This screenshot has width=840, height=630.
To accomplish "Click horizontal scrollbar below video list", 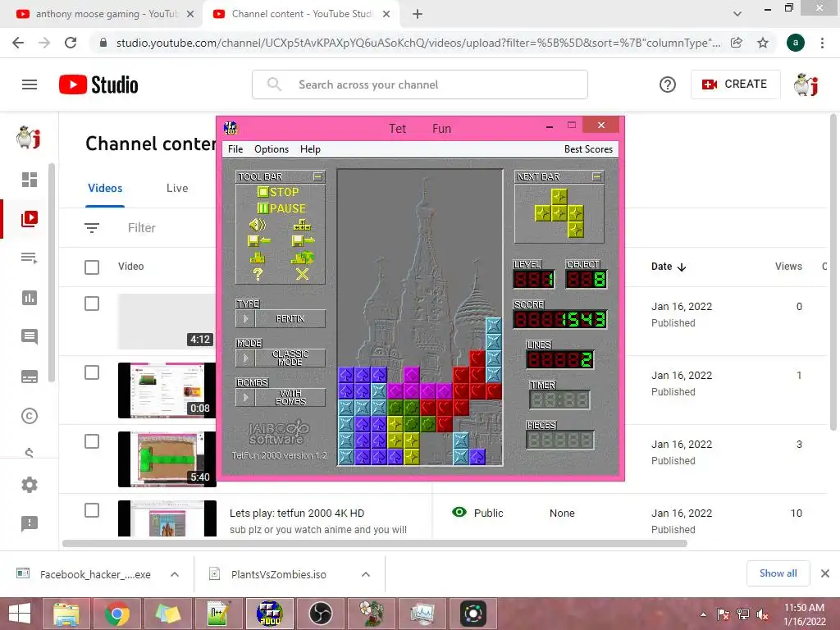I will pyautogui.click(x=374, y=543).
